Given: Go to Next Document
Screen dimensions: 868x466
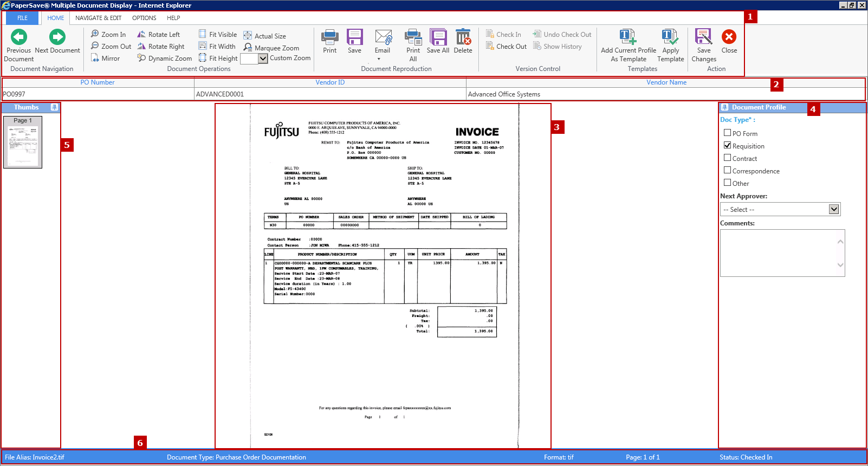Looking at the screenshot, I should tap(57, 42).
